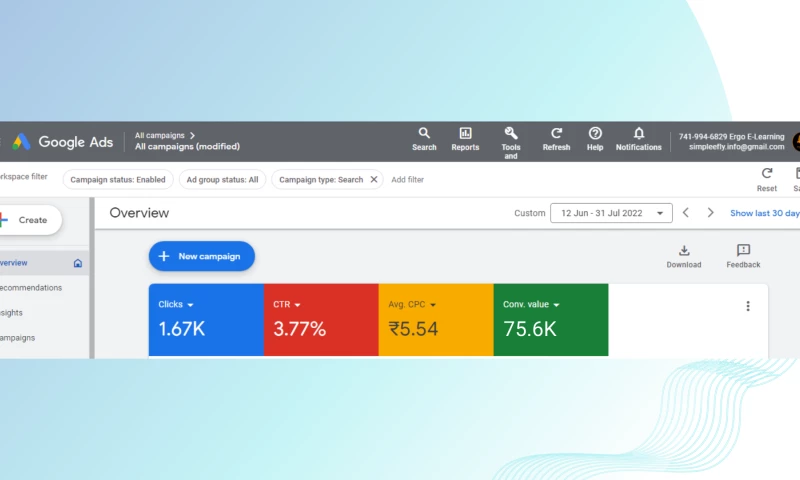Open Tools and settings wrench icon

pyautogui.click(x=510, y=143)
